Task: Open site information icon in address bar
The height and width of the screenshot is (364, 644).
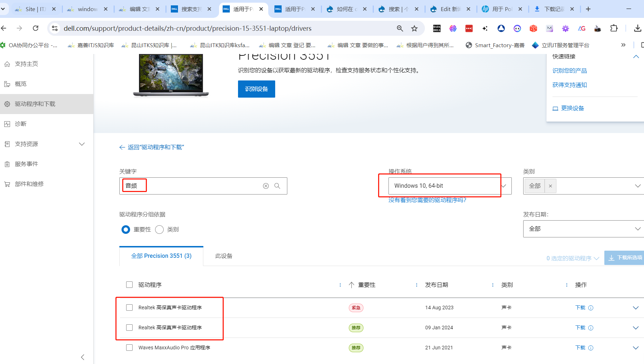Action: click(x=55, y=28)
